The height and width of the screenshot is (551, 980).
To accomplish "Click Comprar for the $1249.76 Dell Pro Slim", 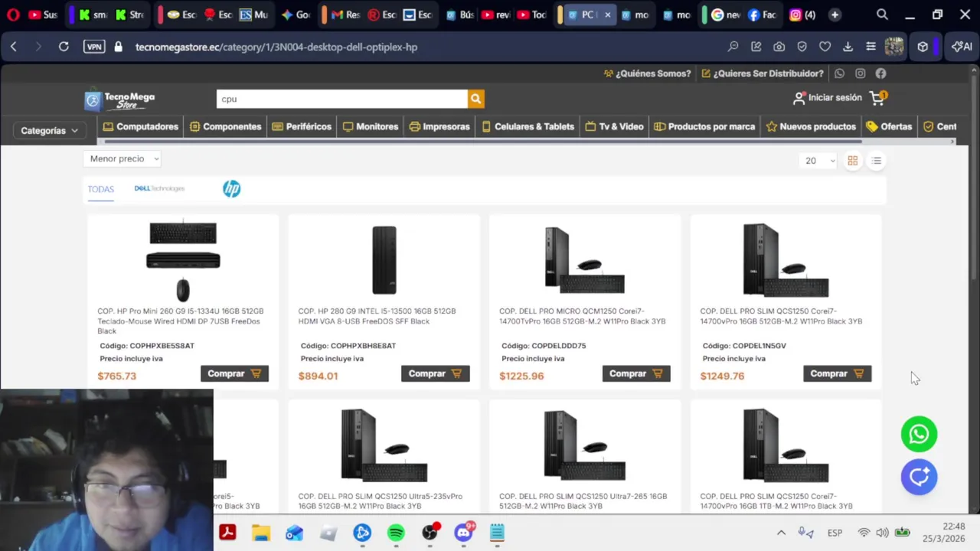I will [x=837, y=373].
